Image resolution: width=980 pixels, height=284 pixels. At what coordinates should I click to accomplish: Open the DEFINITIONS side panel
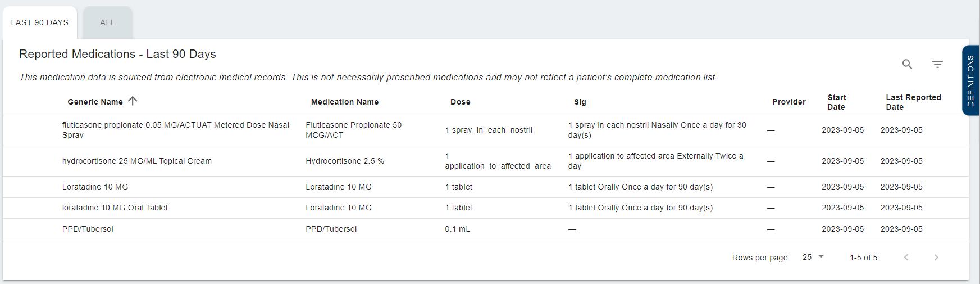[x=970, y=80]
